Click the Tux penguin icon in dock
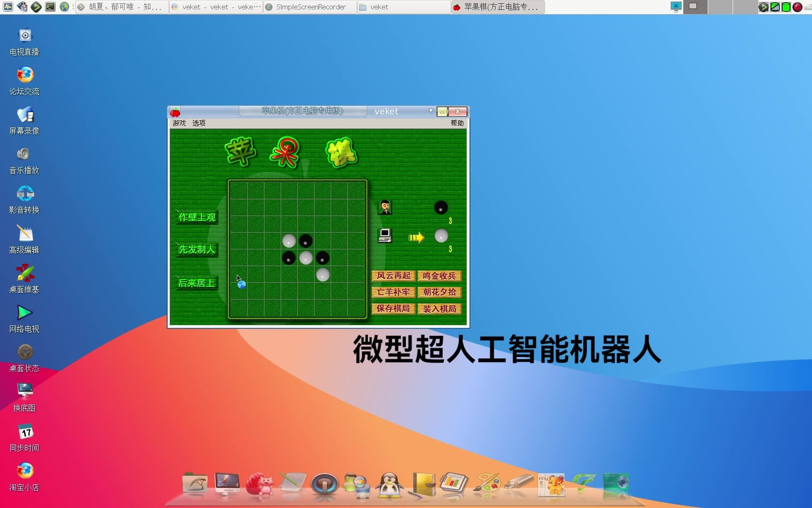 [390, 485]
